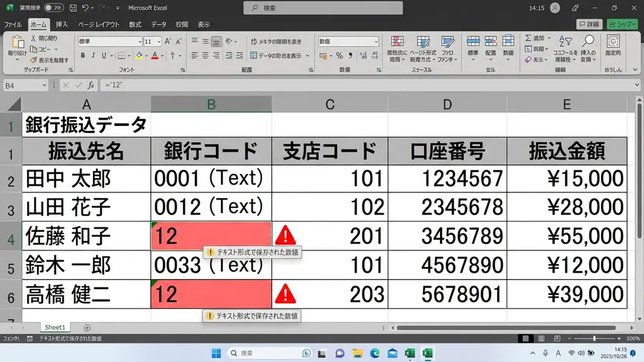Apply the yellow Fill Color bucket

(x=140, y=55)
